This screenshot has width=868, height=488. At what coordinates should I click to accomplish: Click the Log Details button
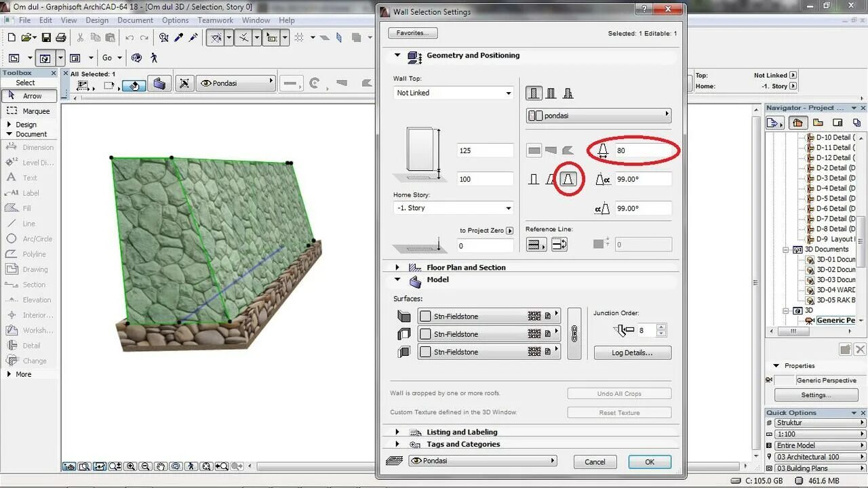(x=632, y=352)
